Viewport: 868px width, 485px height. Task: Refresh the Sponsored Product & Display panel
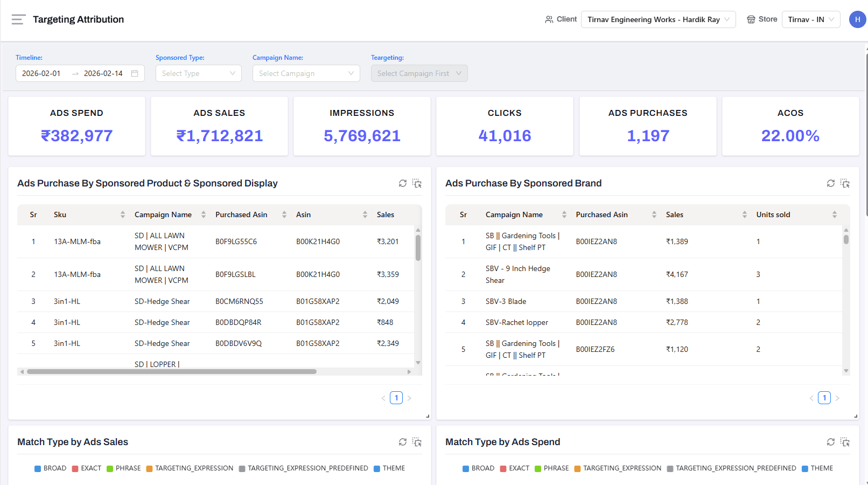pyautogui.click(x=402, y=183)
